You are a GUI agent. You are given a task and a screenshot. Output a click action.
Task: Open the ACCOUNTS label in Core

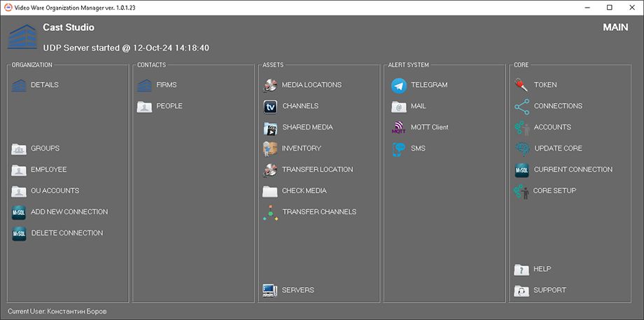pos(552,127)
